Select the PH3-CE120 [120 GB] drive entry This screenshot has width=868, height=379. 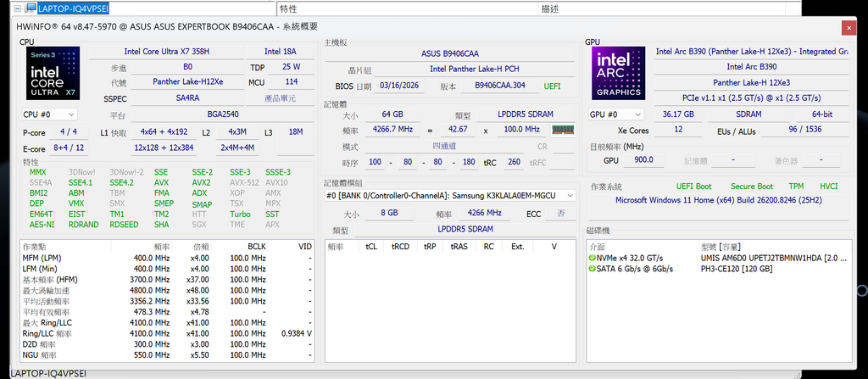[x=720, y=269]
